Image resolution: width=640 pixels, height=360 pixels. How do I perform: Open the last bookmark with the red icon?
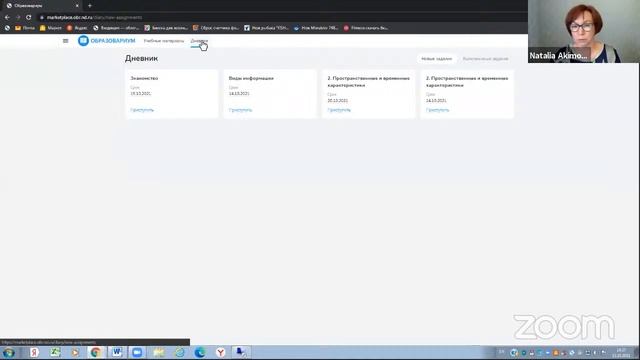(366, 28)
